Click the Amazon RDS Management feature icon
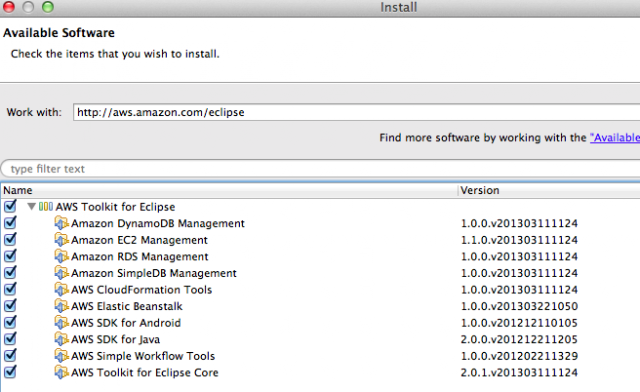Viewport: 640px width, 392px height. 61,256
